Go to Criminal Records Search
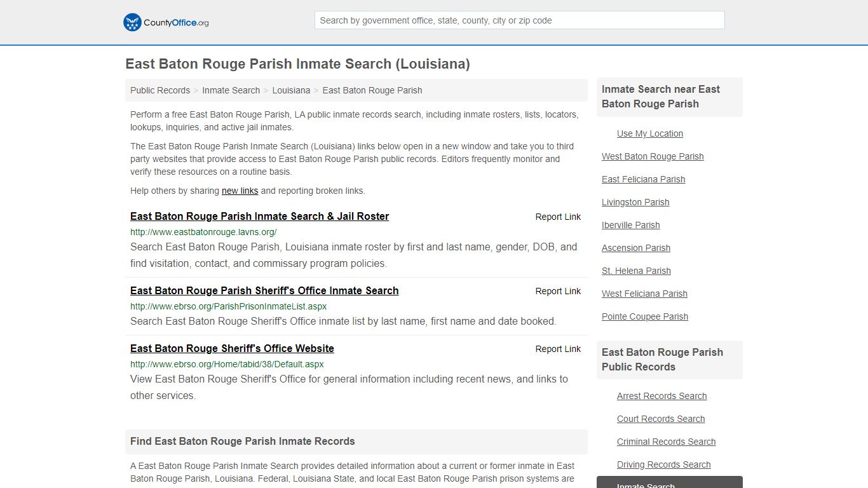868x488 pixels. [x=666, y=442]
